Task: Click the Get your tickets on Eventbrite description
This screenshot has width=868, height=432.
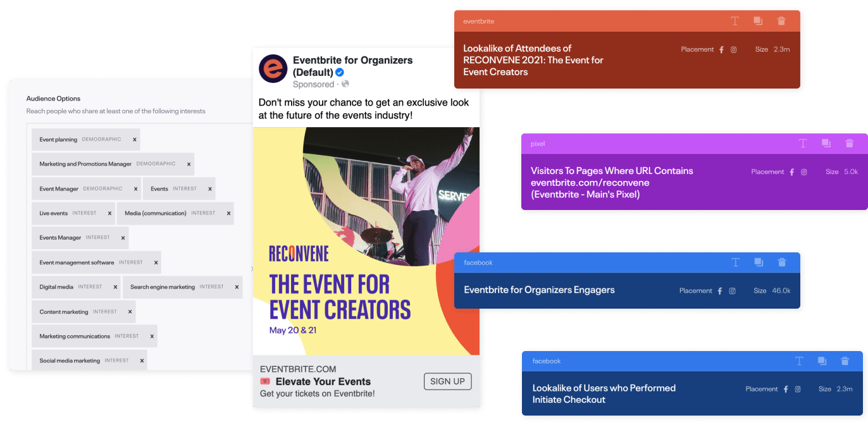Action: pyautogui.click(x=318, y=393)
